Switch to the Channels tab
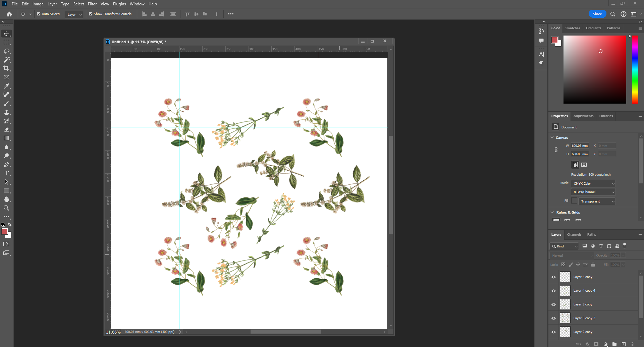Viewport: 644px width, 347px height. coord(574,235)
